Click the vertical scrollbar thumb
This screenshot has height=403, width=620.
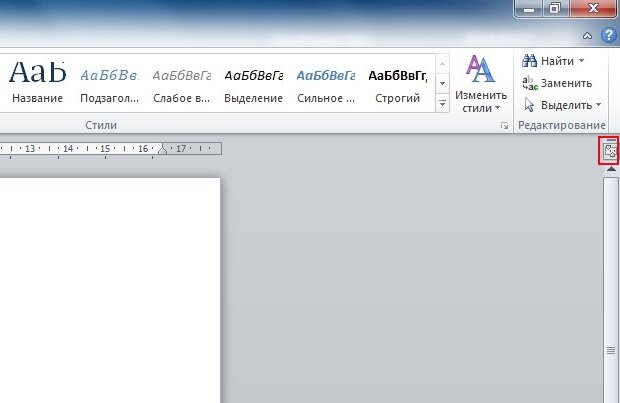(611, 290)
